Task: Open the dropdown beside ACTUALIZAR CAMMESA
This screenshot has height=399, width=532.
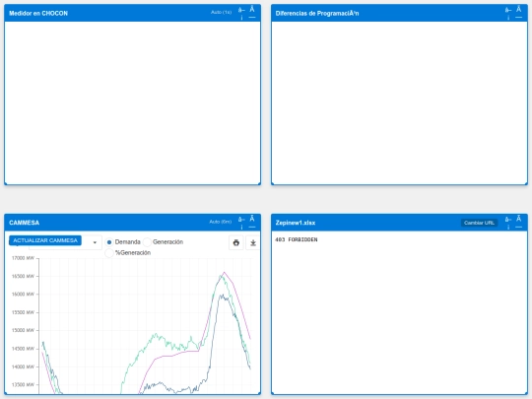Action: tap(95, 242)
